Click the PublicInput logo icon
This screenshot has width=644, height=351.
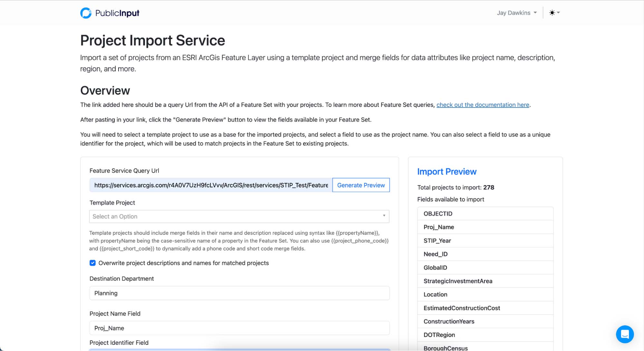tap(86, 13)
